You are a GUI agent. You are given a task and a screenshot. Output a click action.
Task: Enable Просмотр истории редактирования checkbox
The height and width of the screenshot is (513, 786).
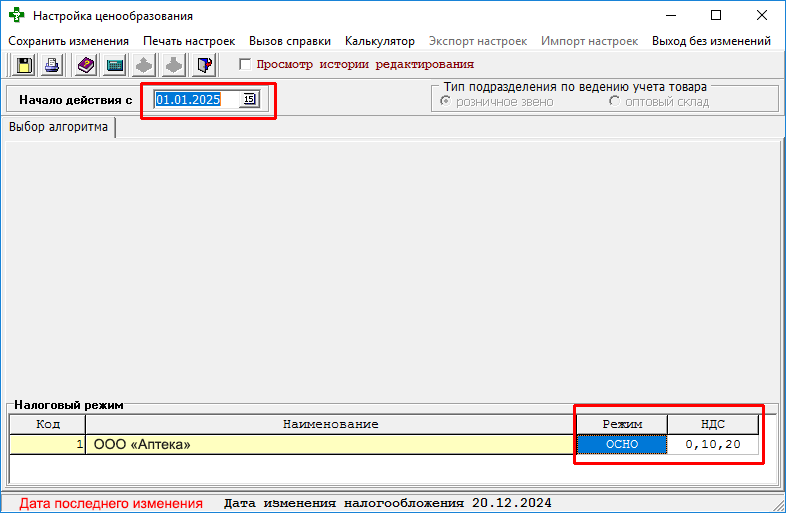(246, 64)
